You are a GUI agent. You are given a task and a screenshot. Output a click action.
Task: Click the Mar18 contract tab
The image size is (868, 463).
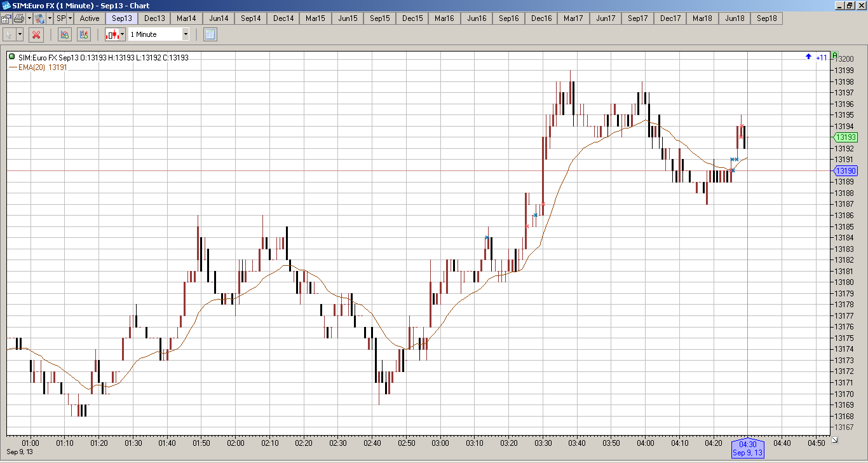pos(702,18)
